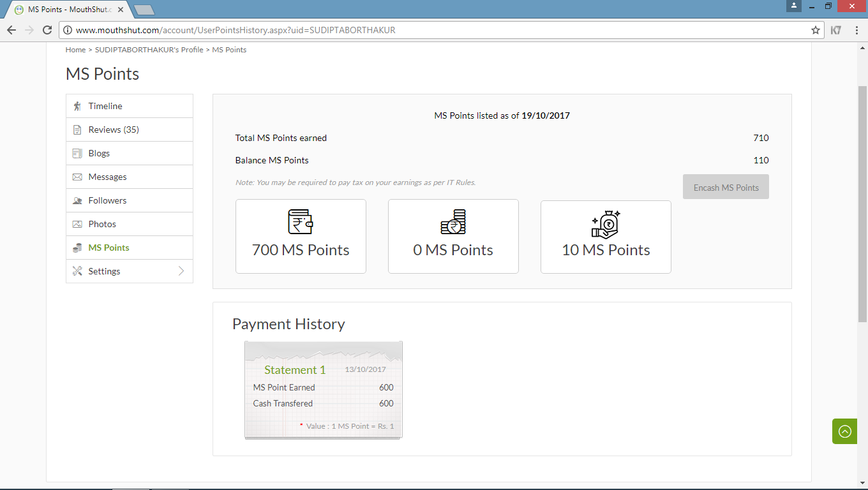Click the Payment History heading
This screenshot has height=490, width=868.
click(288, 324)
